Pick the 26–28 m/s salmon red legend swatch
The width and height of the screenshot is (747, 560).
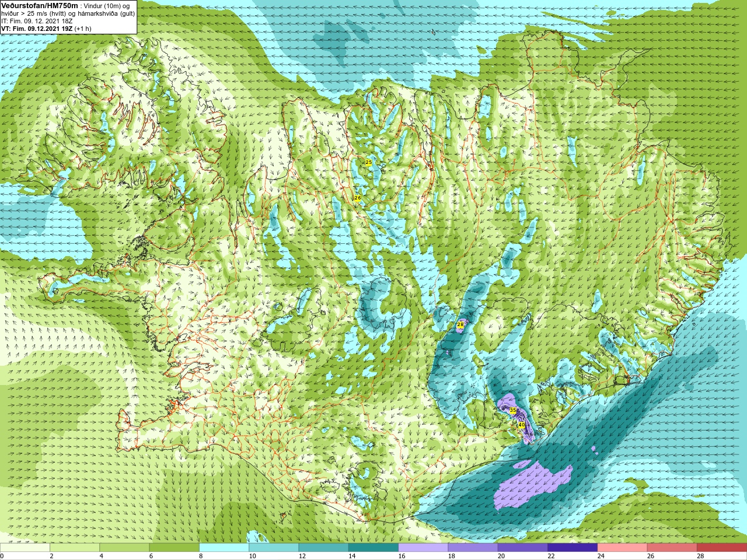pos(672,548)
